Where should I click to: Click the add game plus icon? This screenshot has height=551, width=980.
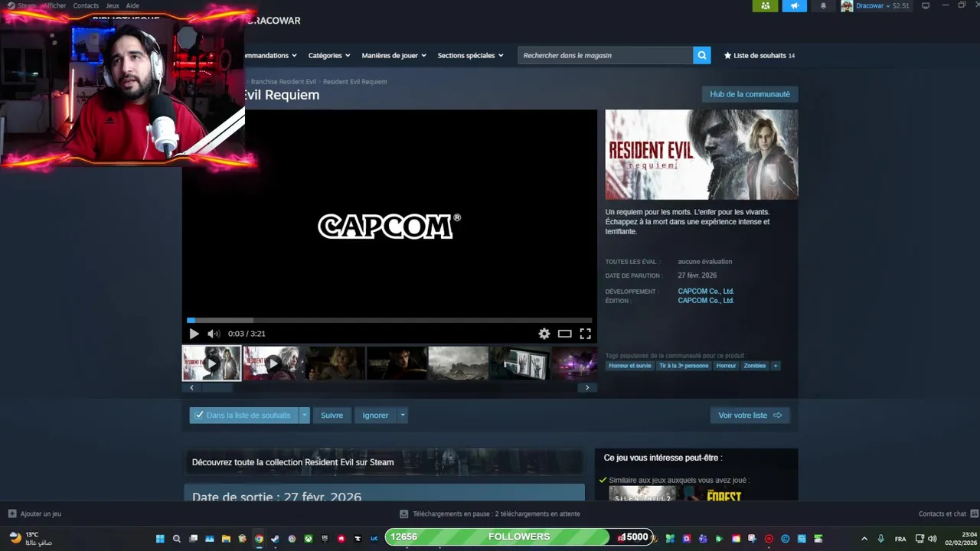(x=11, y=514)
